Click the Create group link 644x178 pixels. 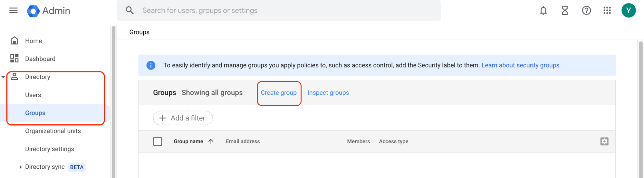278,93
